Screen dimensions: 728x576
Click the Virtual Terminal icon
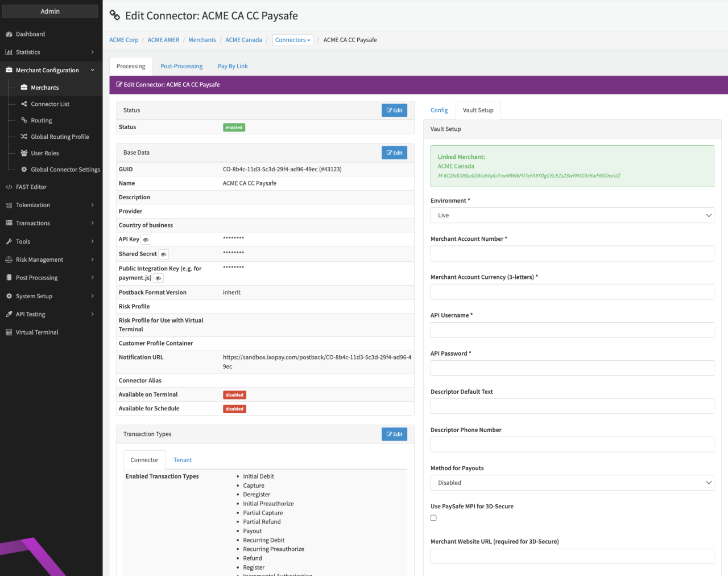pyautogui.click(x=9, y=332)
